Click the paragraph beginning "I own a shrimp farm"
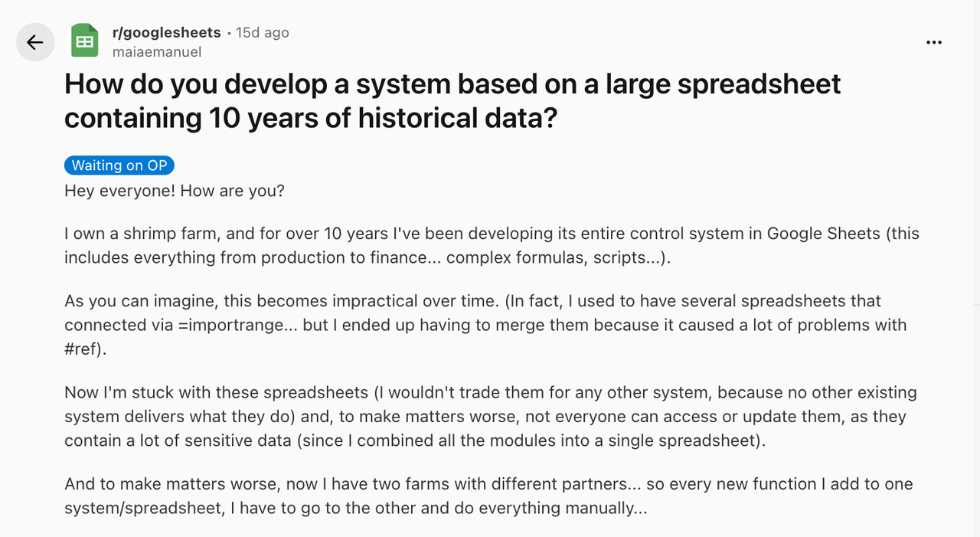This screenshot has width=980, height=537. click(490, 245)
